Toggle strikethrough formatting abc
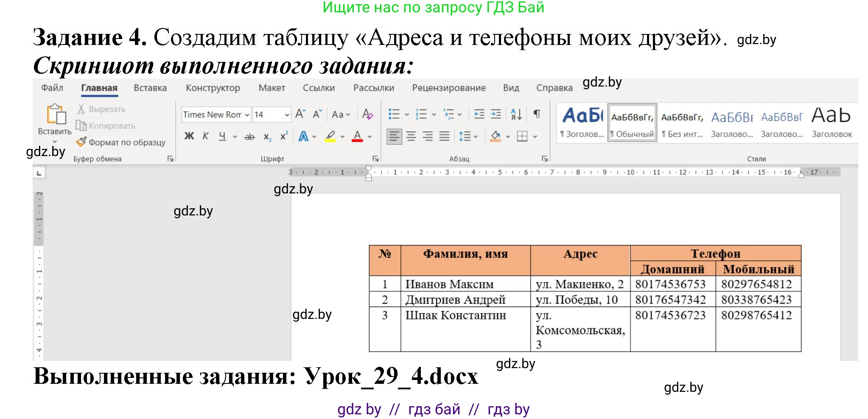This screenshot has width=868, height=419. click(x=249, y=137)
